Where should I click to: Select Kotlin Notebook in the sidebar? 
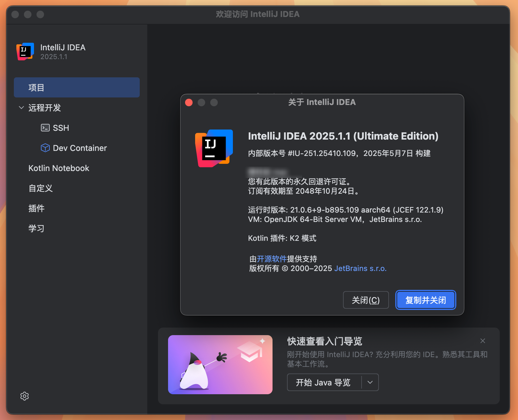pos(59,168)
